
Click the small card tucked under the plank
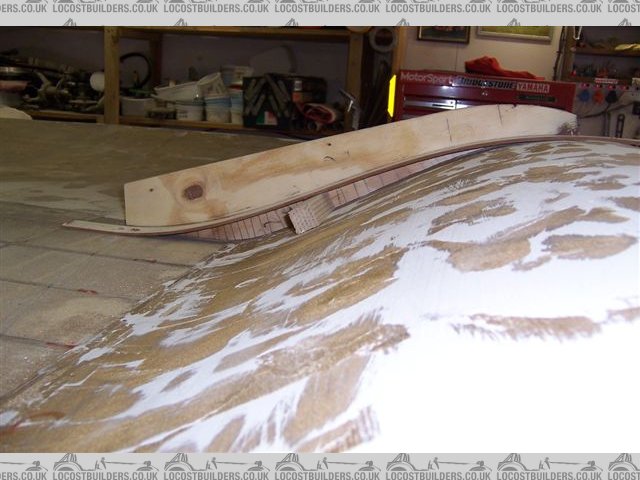click(x=303, y=218)
